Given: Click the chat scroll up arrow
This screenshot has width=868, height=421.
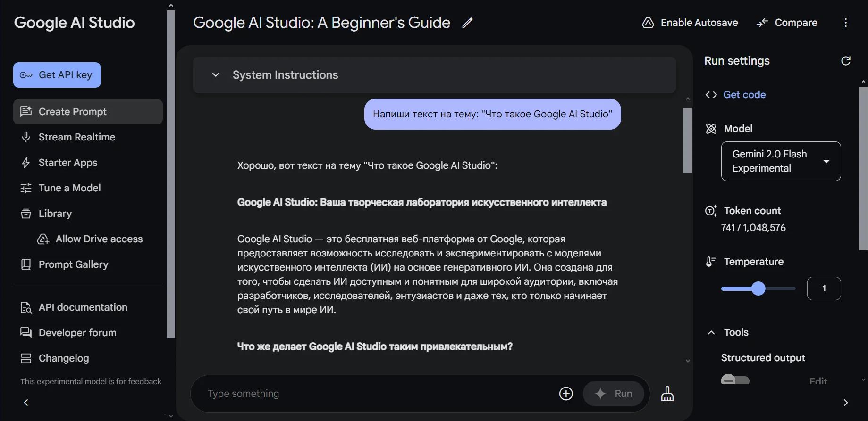Looking at the screenshot, I should click(688, 99).
